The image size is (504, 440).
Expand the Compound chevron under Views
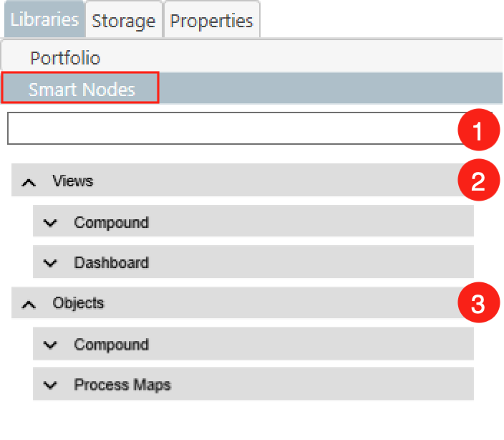[50, 223]
